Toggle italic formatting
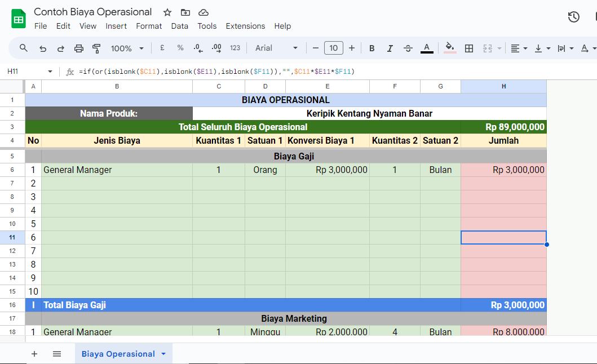Screen dimensions: 597x364 (390, 48)
